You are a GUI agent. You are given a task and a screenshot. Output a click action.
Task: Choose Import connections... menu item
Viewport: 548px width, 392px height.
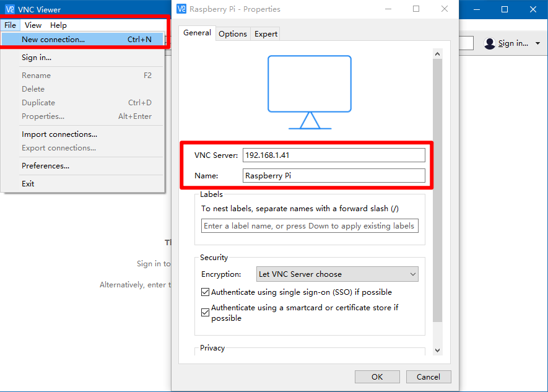[82, 134]
